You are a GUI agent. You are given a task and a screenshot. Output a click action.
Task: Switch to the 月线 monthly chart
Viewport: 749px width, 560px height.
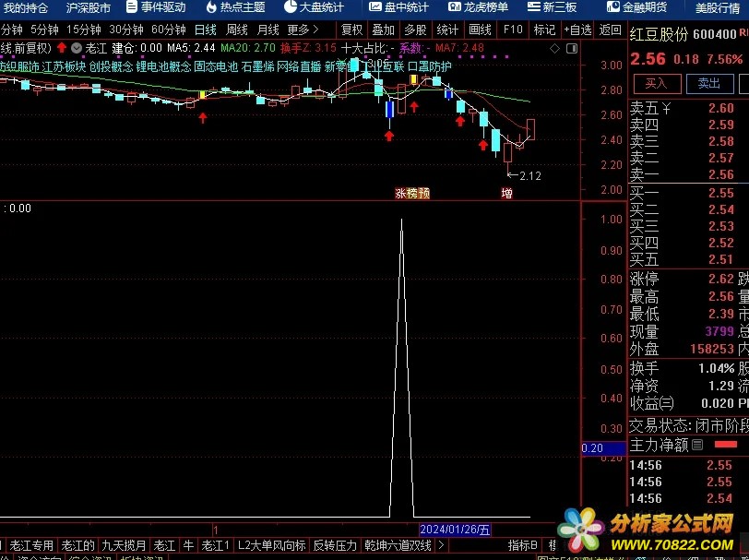point(268,30)
